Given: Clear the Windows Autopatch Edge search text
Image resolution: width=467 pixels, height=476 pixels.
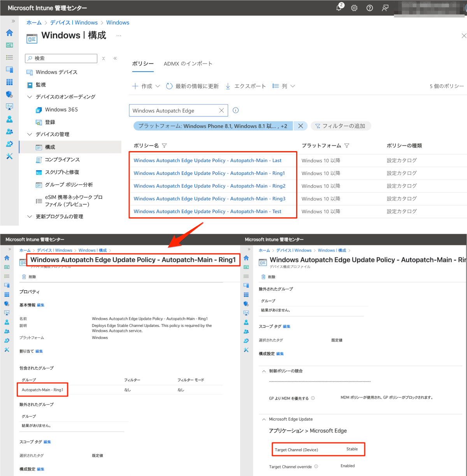Looking at the screenshot, I should [221, 111].
